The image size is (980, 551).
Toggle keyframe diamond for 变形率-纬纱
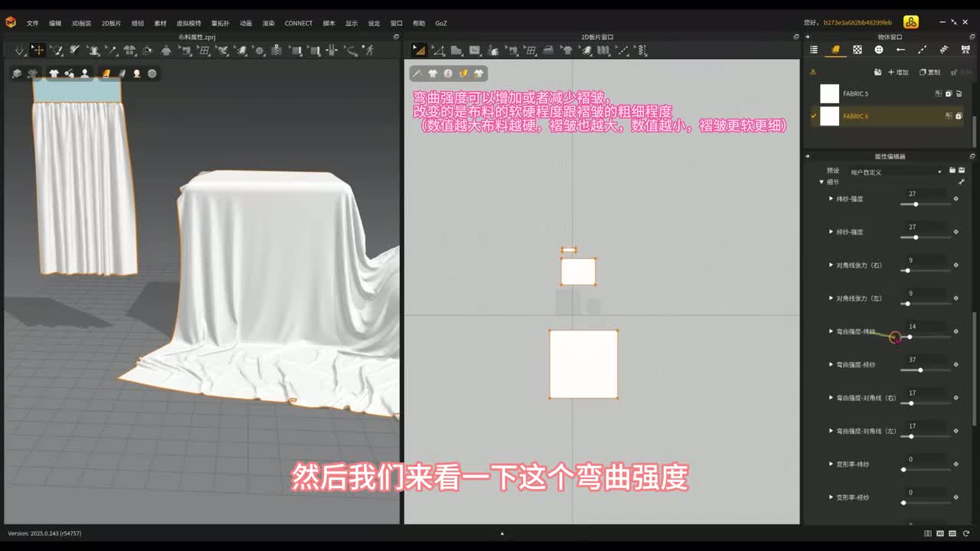[x=955, y=465]
